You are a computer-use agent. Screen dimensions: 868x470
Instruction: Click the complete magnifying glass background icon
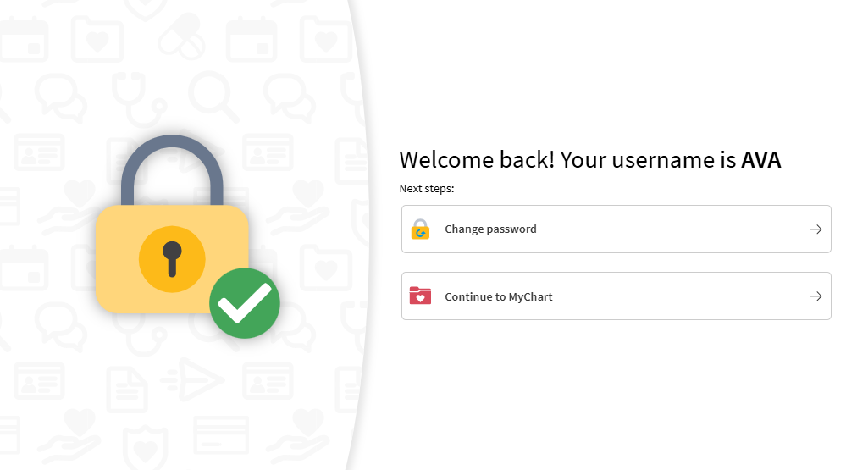point(213,95)
